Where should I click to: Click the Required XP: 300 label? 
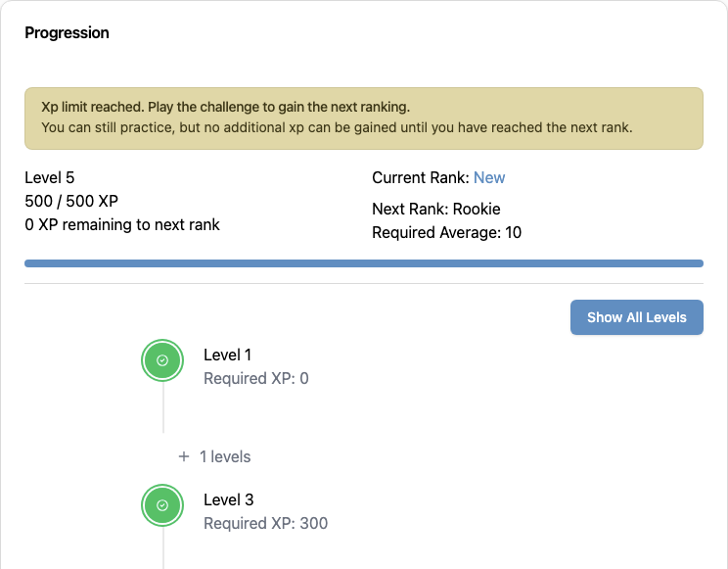click(x=265, y=523)
